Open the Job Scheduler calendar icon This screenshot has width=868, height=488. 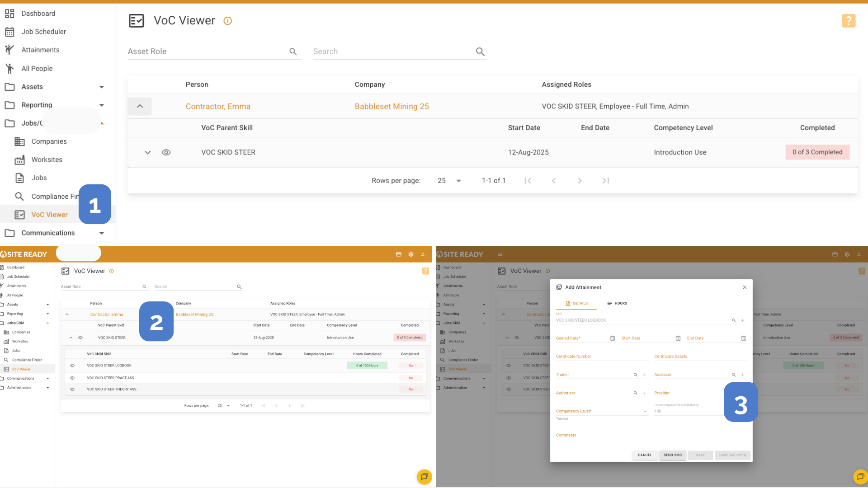(x=9, y=32)
